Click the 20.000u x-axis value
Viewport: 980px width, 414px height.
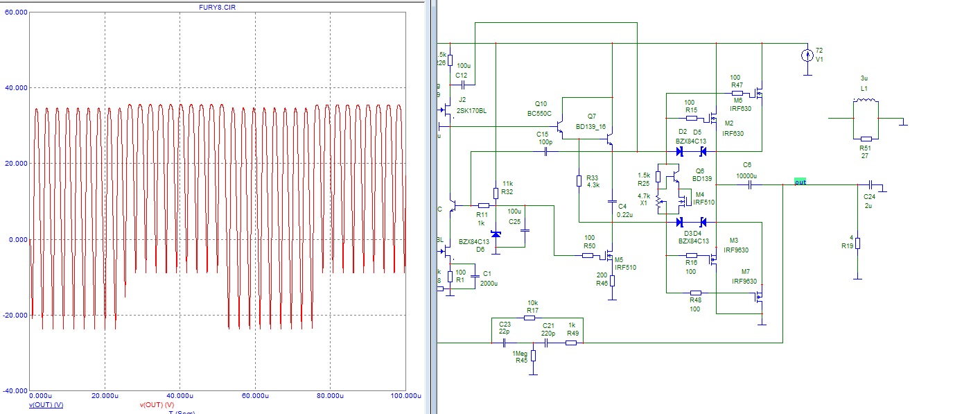pyautogui.click(x=104, y=396)
